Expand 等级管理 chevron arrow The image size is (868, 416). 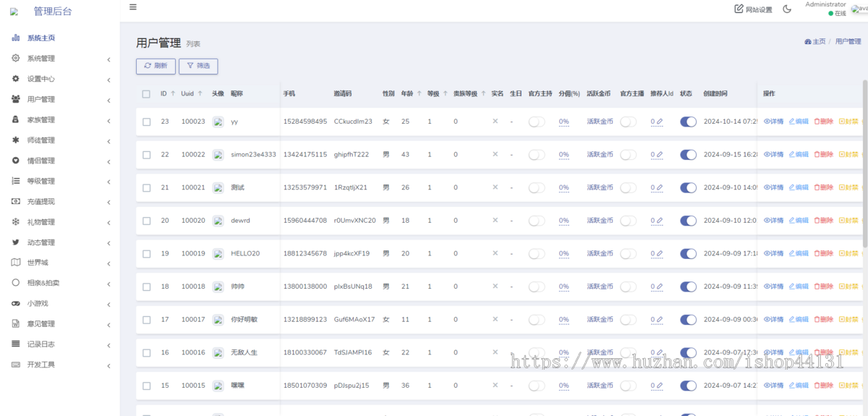tap(109, 182)
